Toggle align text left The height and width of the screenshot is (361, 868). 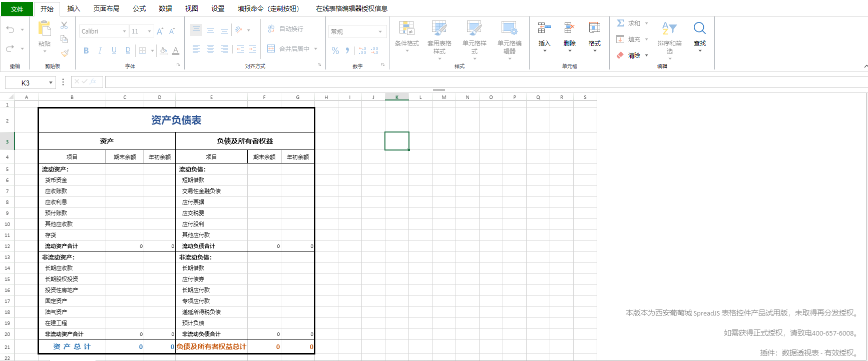click(x=196, y=48)
